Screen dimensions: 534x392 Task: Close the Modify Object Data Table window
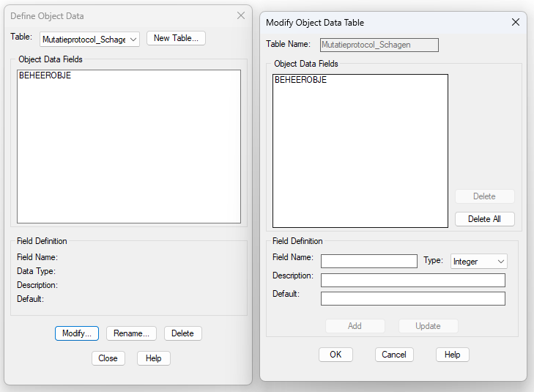516,23
